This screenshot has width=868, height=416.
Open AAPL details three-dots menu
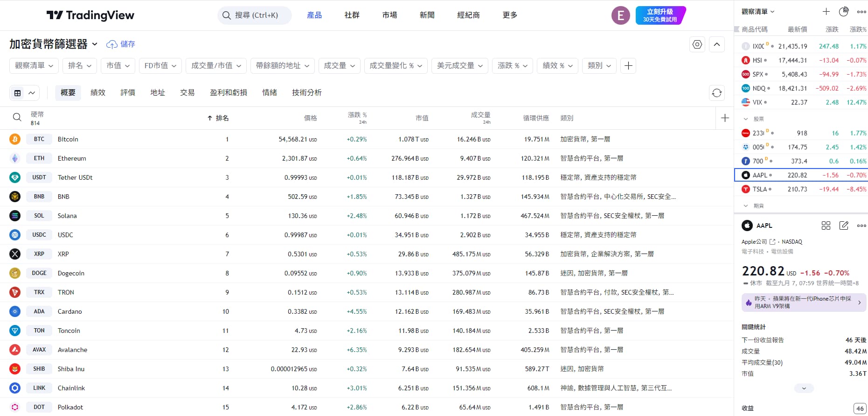(861, 226)
